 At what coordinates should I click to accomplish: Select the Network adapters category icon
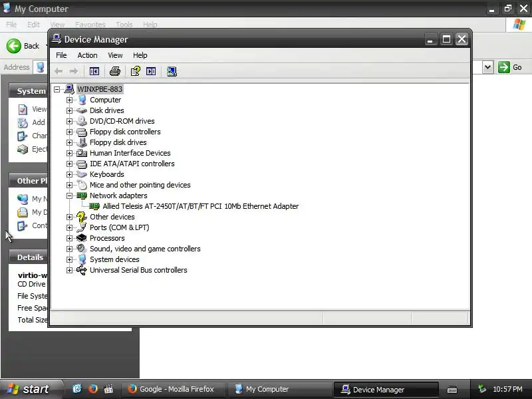tap(81, 196)
